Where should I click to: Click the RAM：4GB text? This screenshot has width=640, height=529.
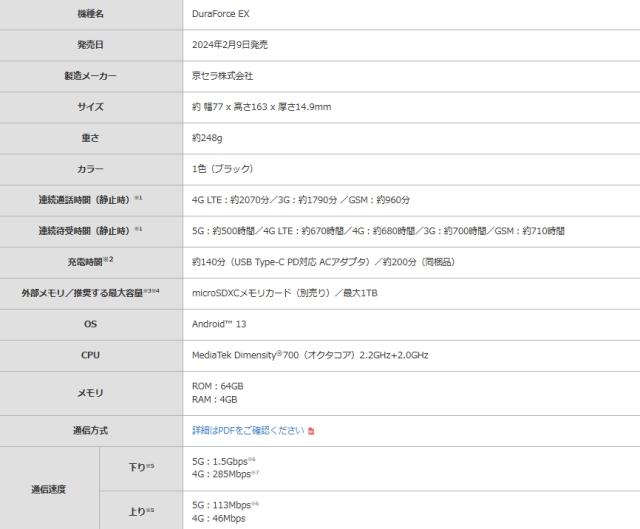point(214,400)
